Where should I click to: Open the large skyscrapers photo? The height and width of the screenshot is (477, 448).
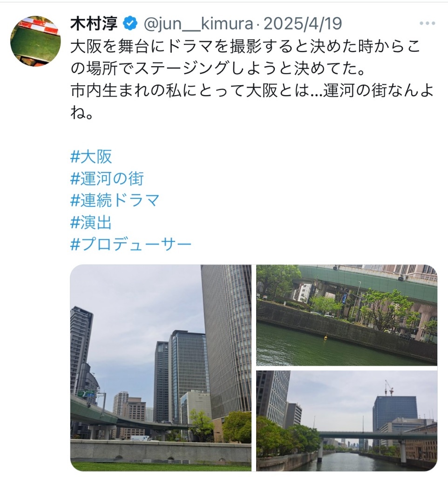[161, 368]
